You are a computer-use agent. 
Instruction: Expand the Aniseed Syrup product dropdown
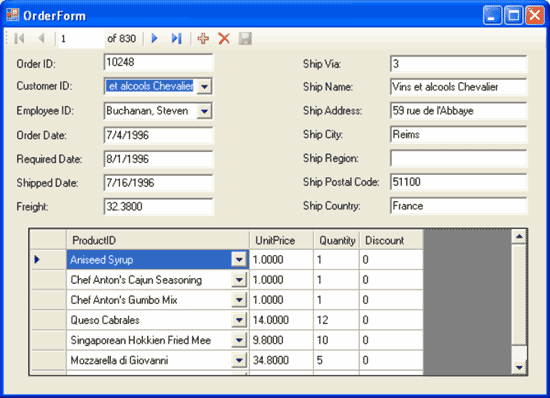239,260
